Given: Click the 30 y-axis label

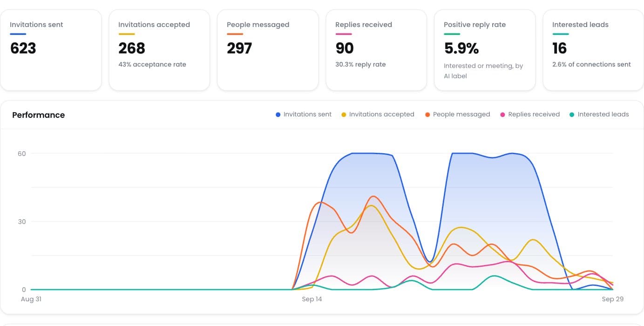Looking at the screenshot, I should pos(22,222).
